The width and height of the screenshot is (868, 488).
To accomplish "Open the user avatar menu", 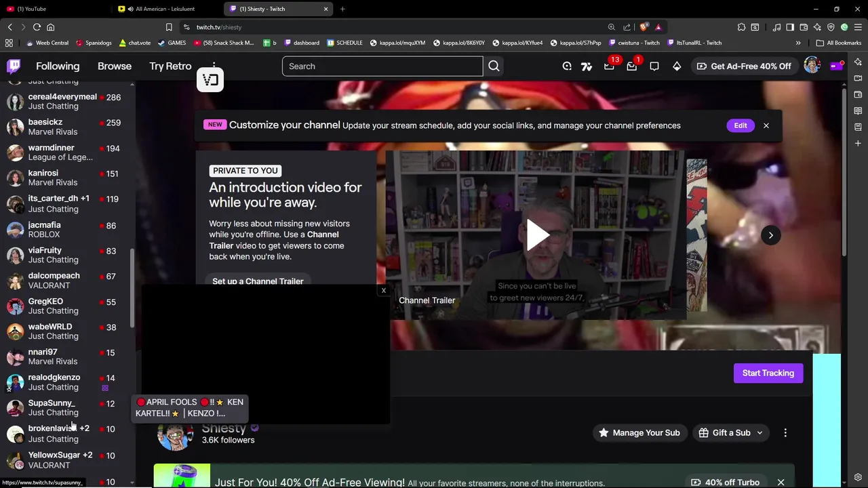I will click(812, 66).
